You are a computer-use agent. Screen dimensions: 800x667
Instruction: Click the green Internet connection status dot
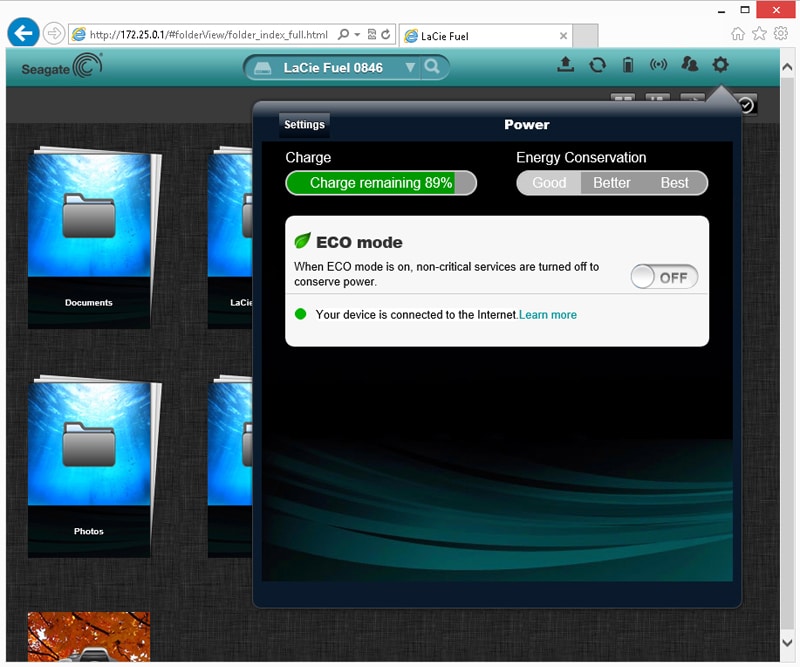tap(301, 314)
